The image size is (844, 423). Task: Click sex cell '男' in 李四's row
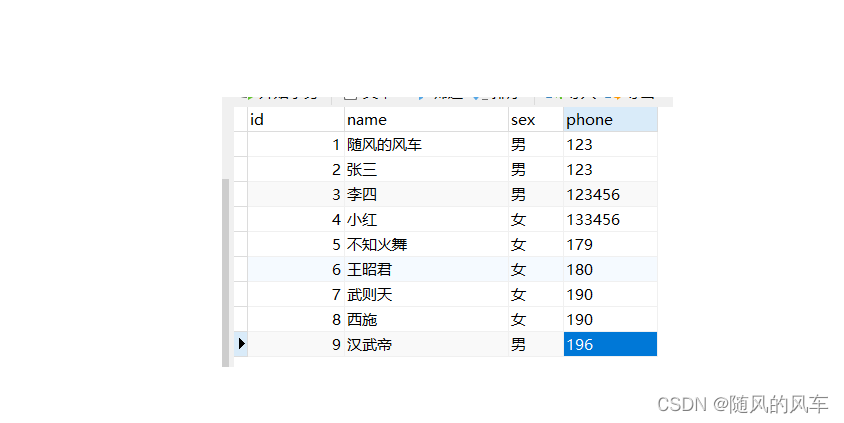click(x=536, y=194)
